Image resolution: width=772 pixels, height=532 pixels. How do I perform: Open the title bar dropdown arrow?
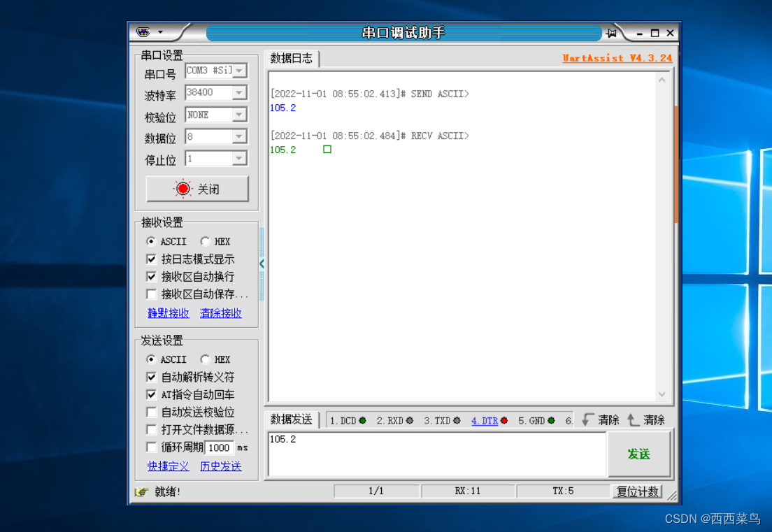(x=161, y=32)
